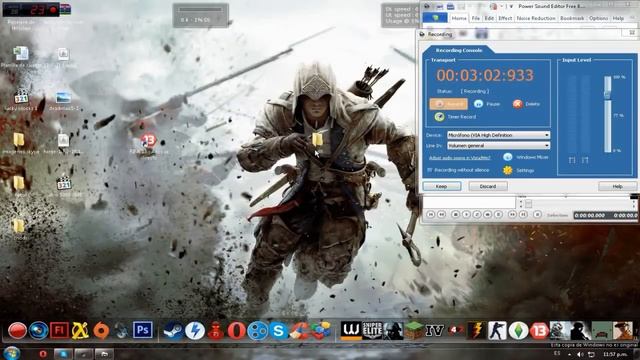Pause the recording
This screenshot has width=640, height=360.
click(x=487, y=104)
